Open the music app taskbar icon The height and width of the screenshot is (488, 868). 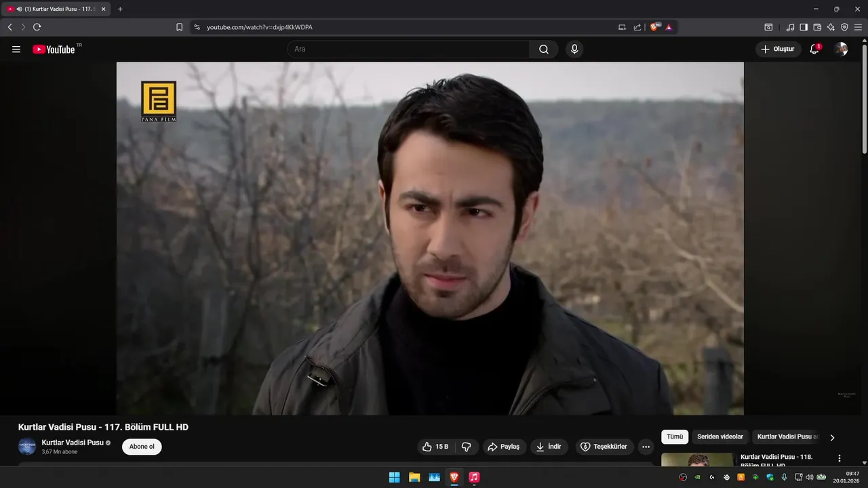[474, 477]
